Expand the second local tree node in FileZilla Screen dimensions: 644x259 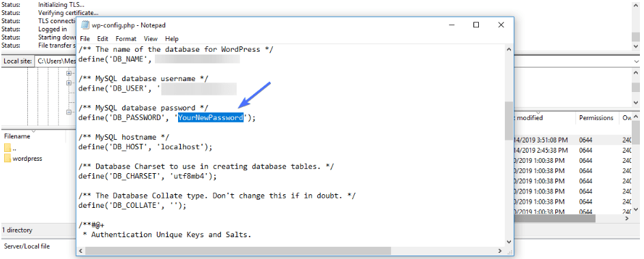[69, 82]
